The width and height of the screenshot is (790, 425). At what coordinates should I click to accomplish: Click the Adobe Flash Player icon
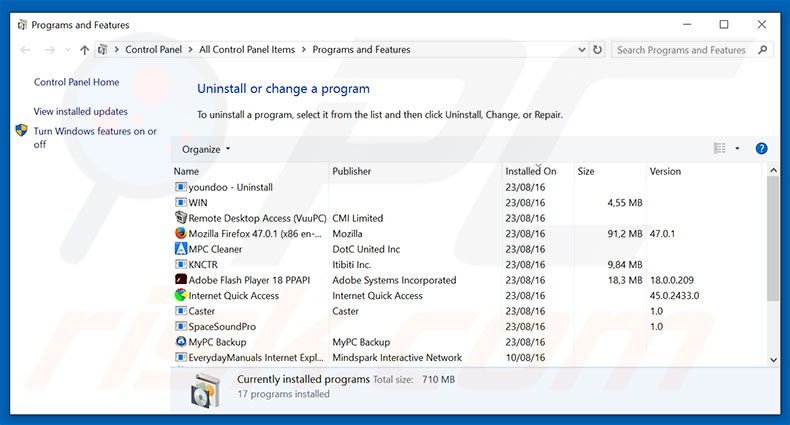coord(180,279)
